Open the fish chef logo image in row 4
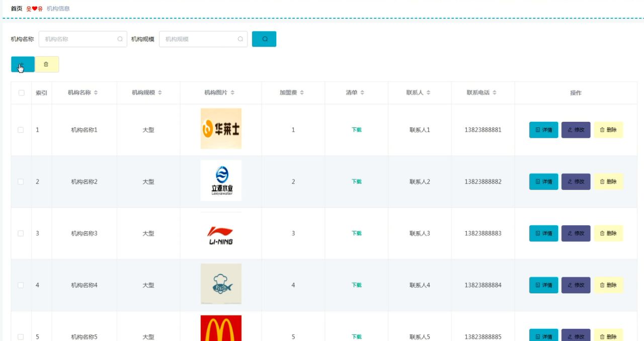 click(x=221, y=284)
